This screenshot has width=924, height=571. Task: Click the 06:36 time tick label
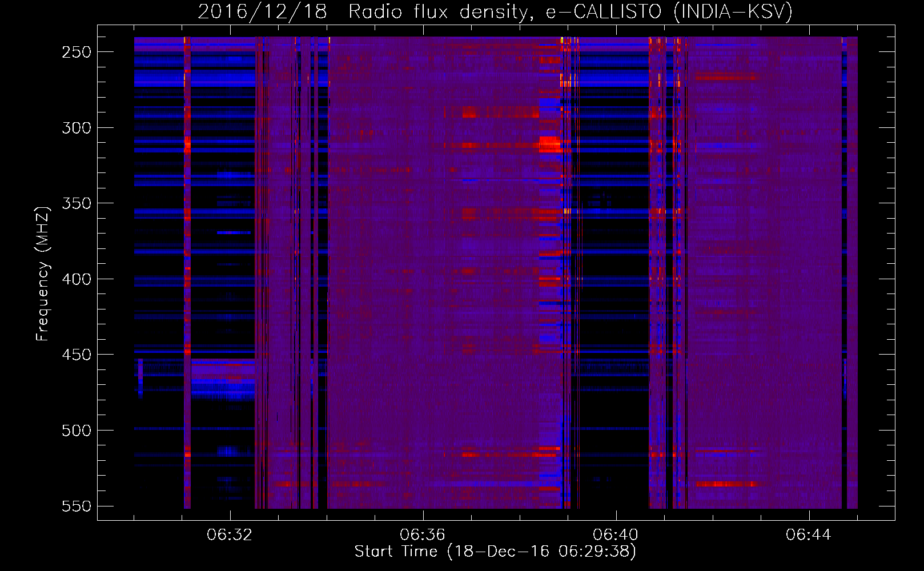(423, 535)
